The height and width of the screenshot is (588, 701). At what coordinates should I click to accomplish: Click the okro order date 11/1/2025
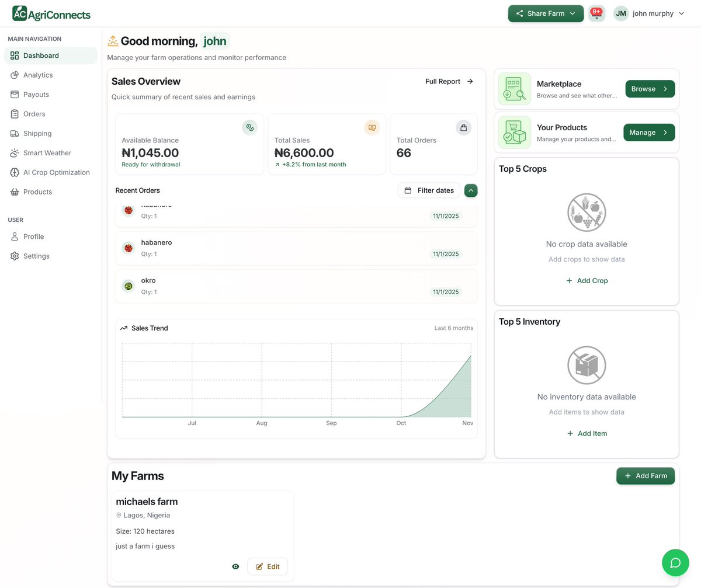(x=446, y=292)
